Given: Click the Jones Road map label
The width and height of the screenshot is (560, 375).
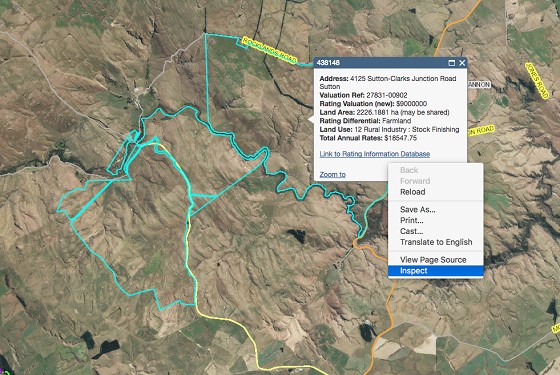Looking at the screenshot, I should pyautogui.click(x=536, y=81).
